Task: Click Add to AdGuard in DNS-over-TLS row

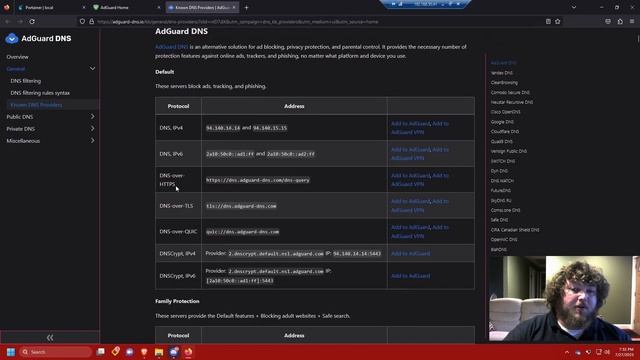Action: coord(410,201)
